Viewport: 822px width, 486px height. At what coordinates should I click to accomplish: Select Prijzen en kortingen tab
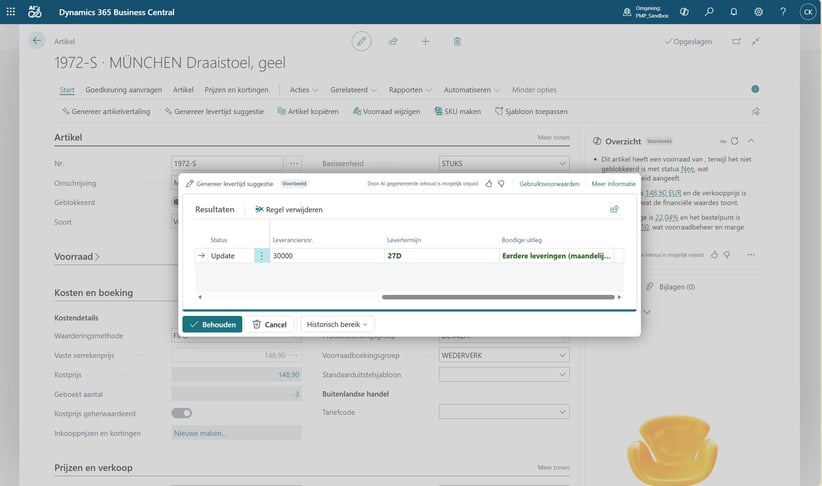tap(236, 90)
